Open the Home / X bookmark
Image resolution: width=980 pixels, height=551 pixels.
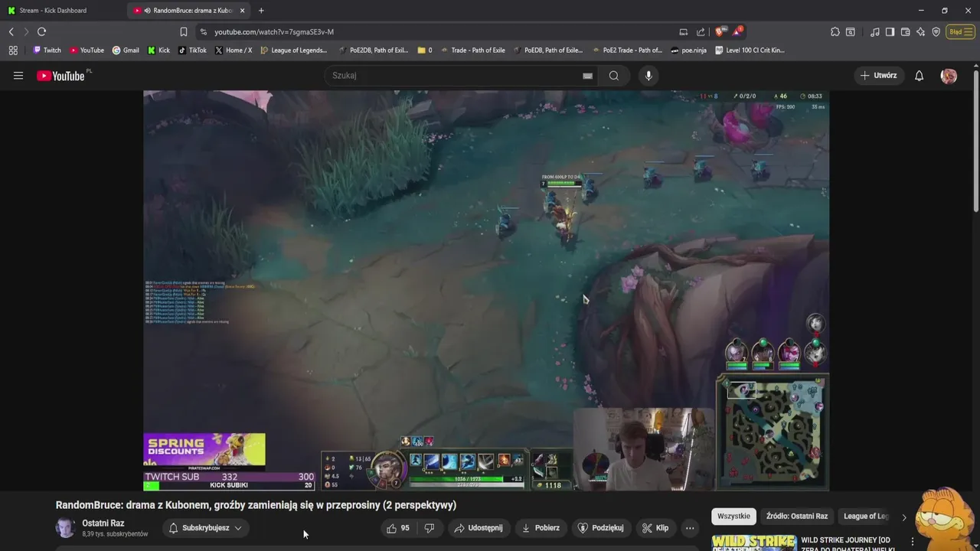pos(234,50)
